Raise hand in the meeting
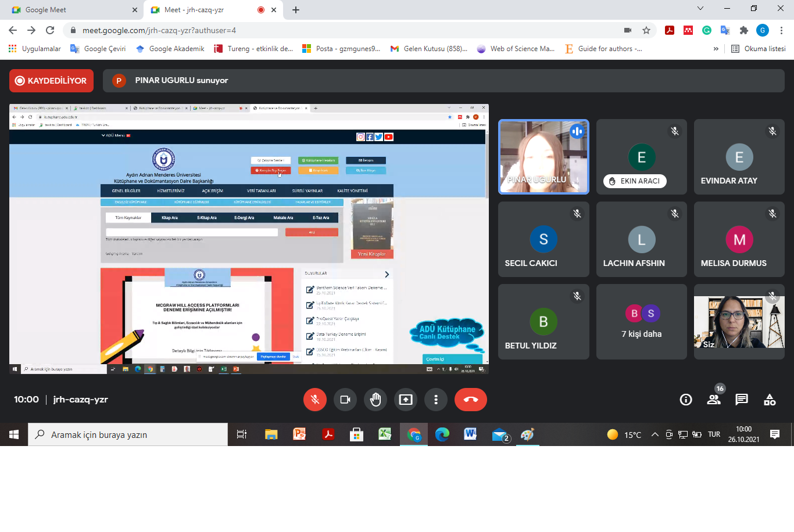794x532 pixels. (x=375, y=400)
